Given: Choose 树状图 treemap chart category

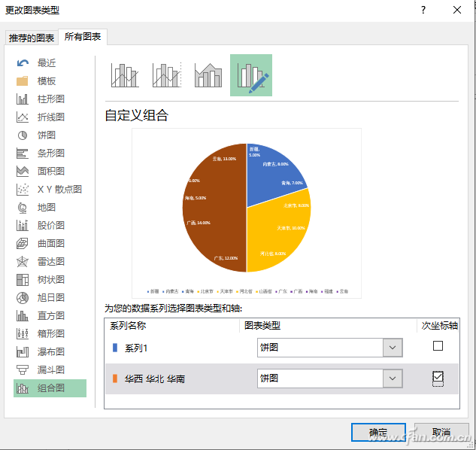Looking at the screenshot, I should (x=50, y=279).
